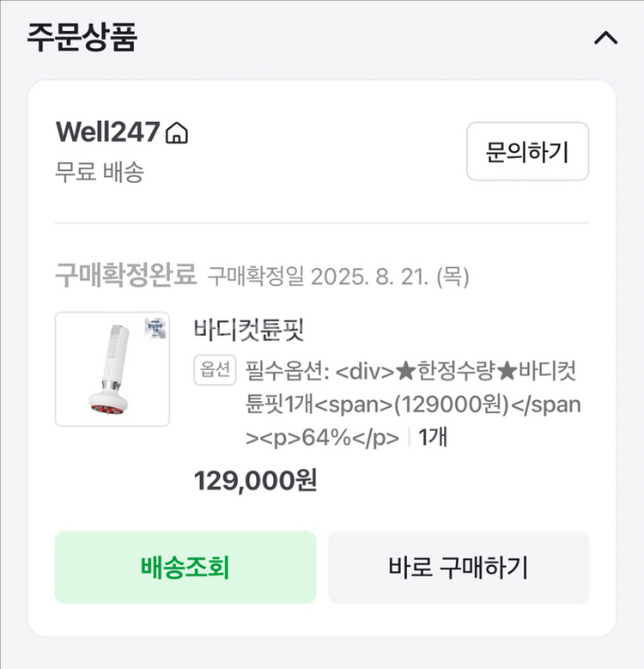The image size is (644, 669).
Task: Click the ★한정수량★ text in option details
Action: pyautogui.click(x=455, y=371)
